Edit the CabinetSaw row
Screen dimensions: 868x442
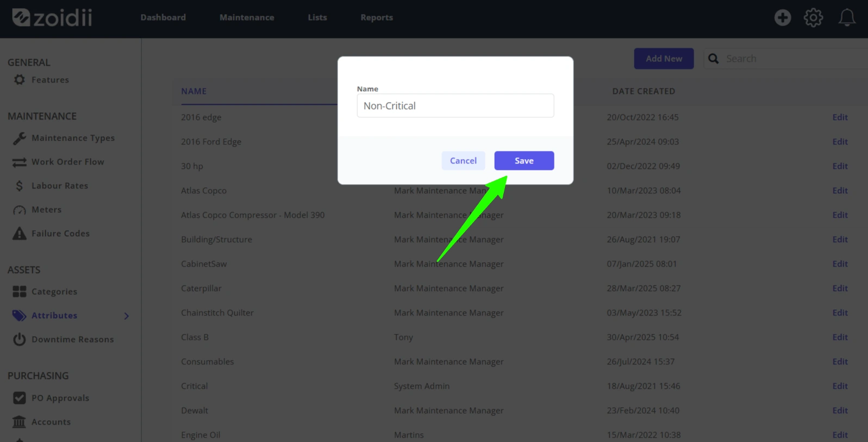[840, 264]
